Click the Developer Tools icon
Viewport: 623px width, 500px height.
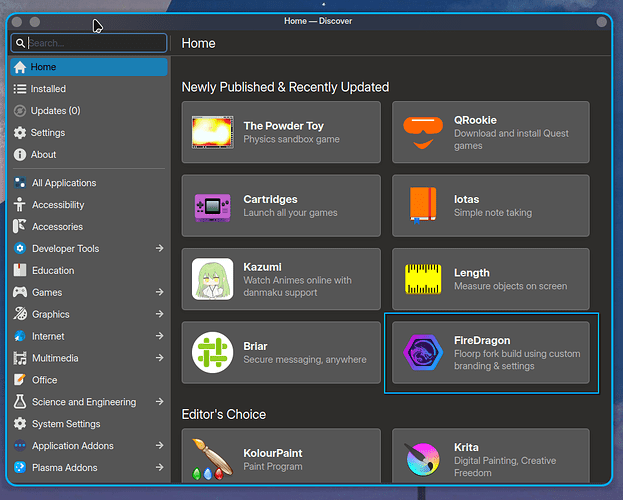tap(20, 248)
